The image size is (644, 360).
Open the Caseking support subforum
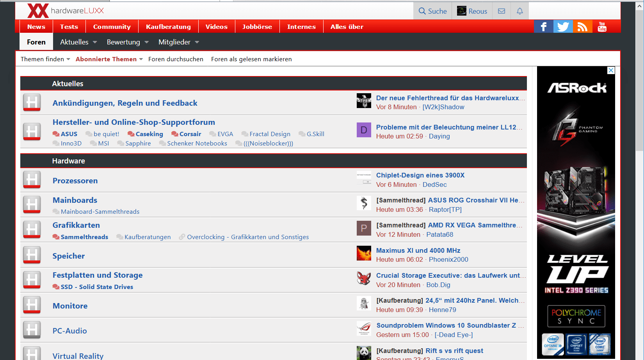pos(149,134)
